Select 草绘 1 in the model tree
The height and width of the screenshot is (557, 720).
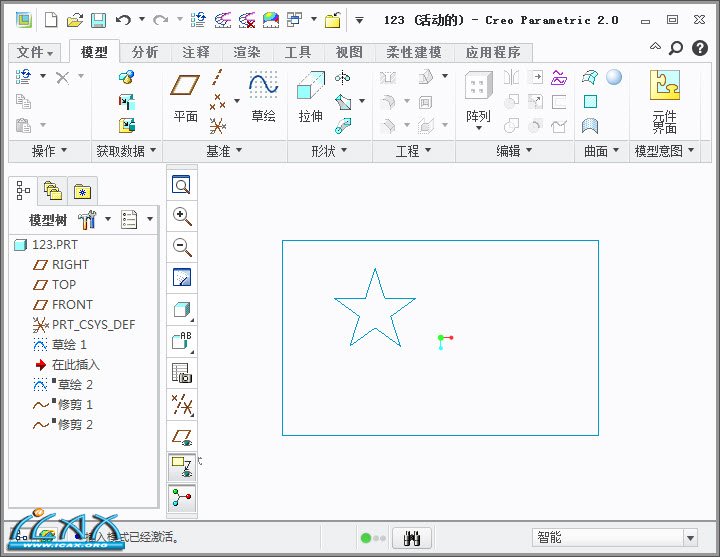point(69,344)
